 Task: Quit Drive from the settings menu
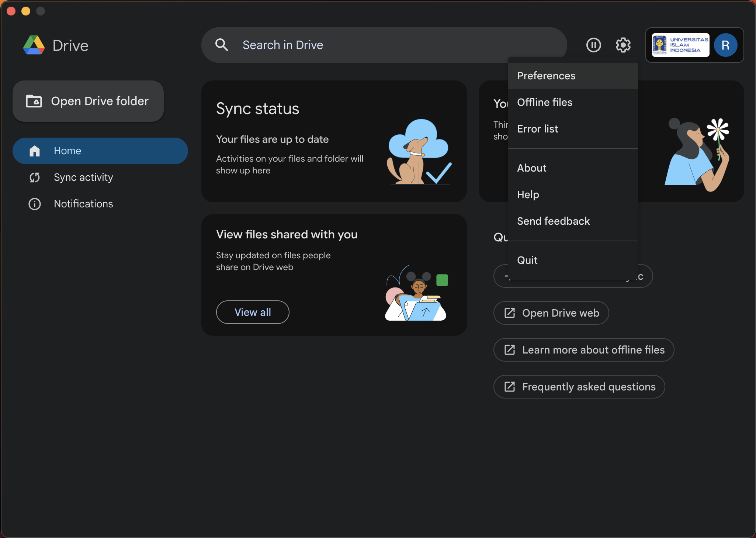tap(527, 261)
